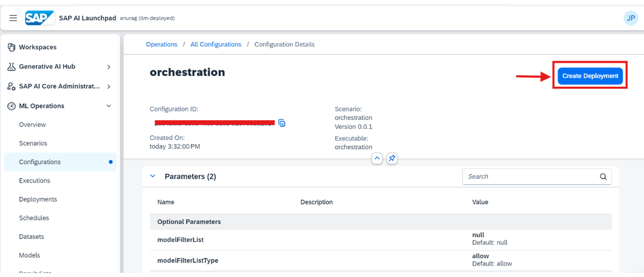Click the Optional Parameters group header

point(381,222)
